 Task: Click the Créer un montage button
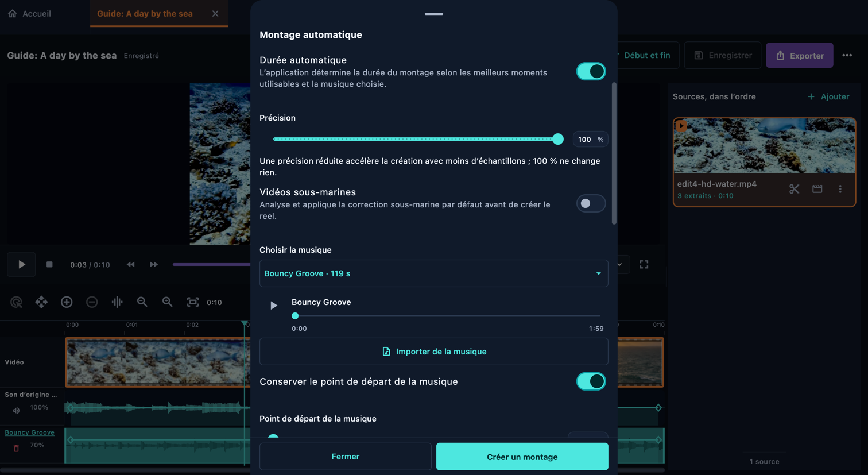click(522, 457)
